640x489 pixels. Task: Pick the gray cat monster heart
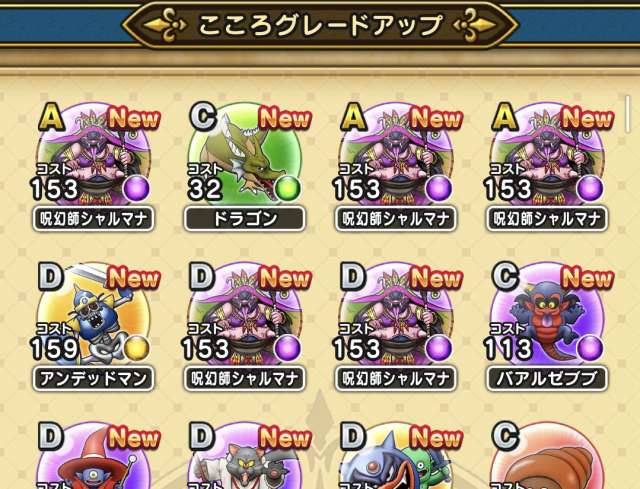click(x=245, y=456)
